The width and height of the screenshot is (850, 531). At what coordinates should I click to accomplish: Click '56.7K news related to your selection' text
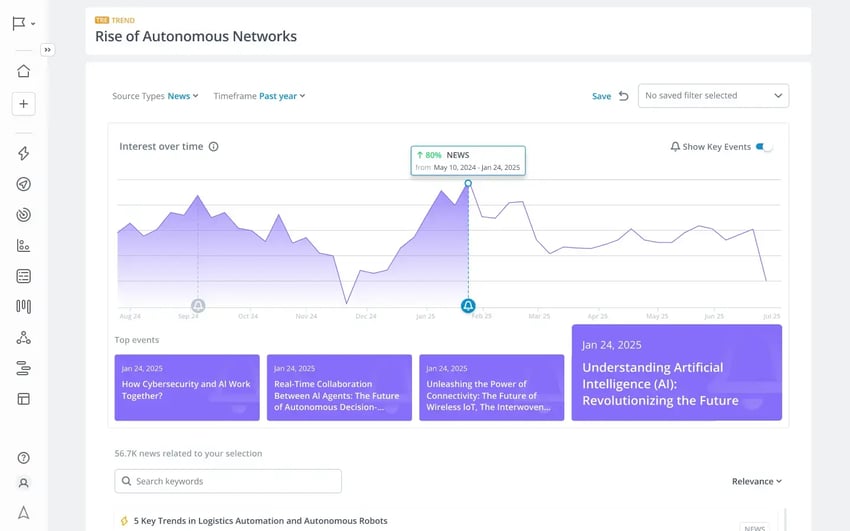[x=188, y=454]
